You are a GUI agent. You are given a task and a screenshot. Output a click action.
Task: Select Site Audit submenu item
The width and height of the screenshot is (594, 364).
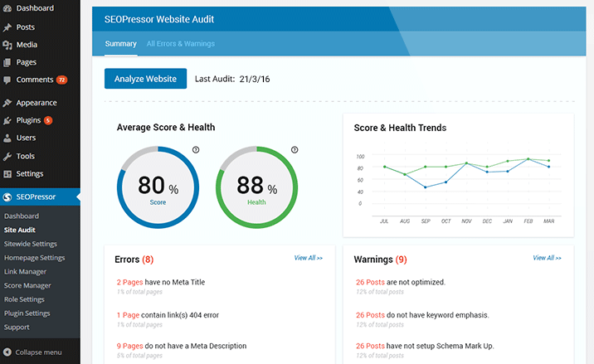[x=20, y=230]
